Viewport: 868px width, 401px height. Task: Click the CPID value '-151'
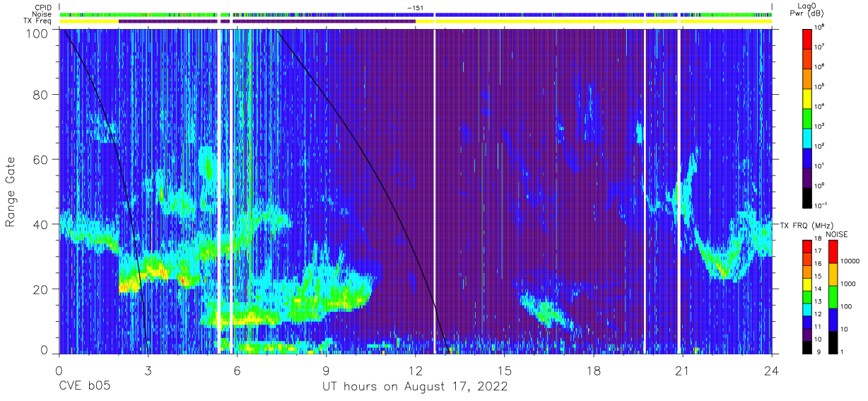click(415, 8)
